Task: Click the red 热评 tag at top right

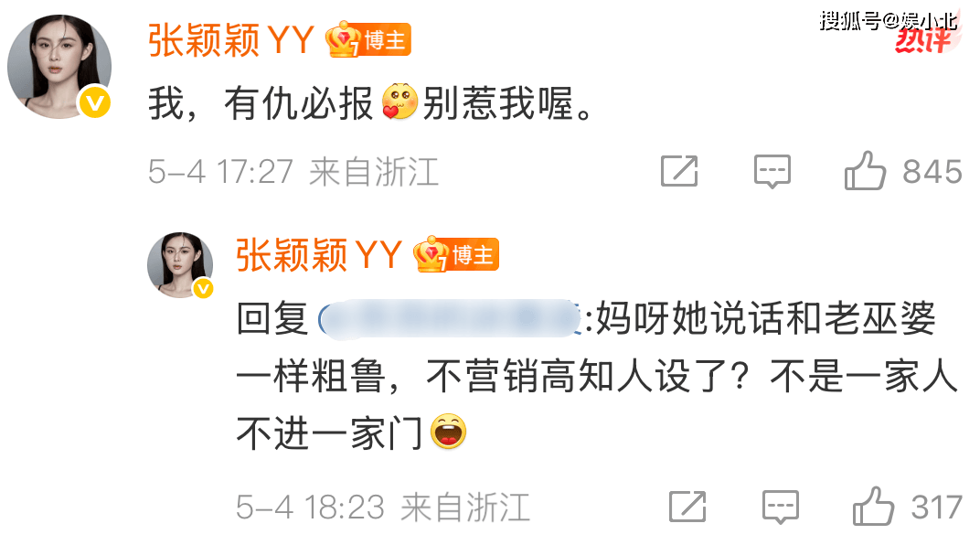Action: click(x=923, y=40)
